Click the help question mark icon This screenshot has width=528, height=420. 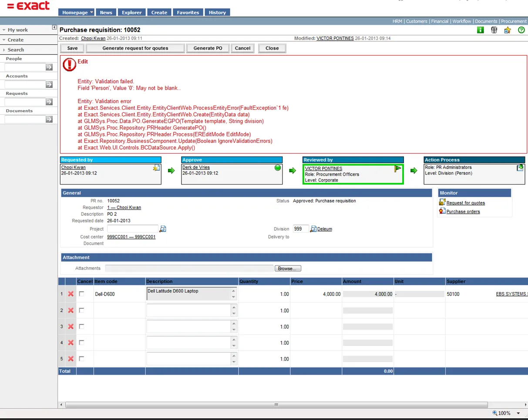pos(521,30)
